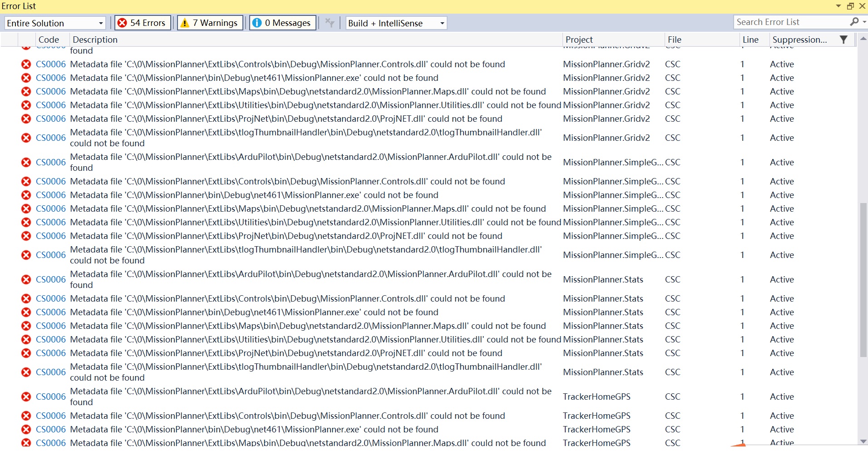Click Active cell in SimpleG MissionPlanner.exe row
The width and height of the screenshot is (868, 476).
[782, 195]
